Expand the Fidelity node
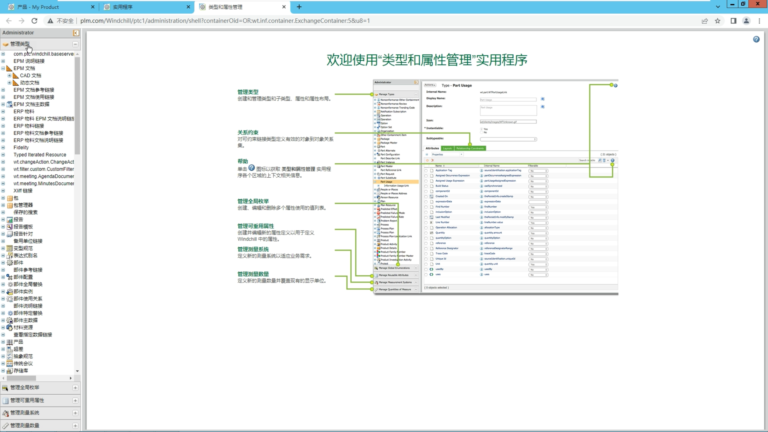 pyautogui.click(x=3, y=147)
